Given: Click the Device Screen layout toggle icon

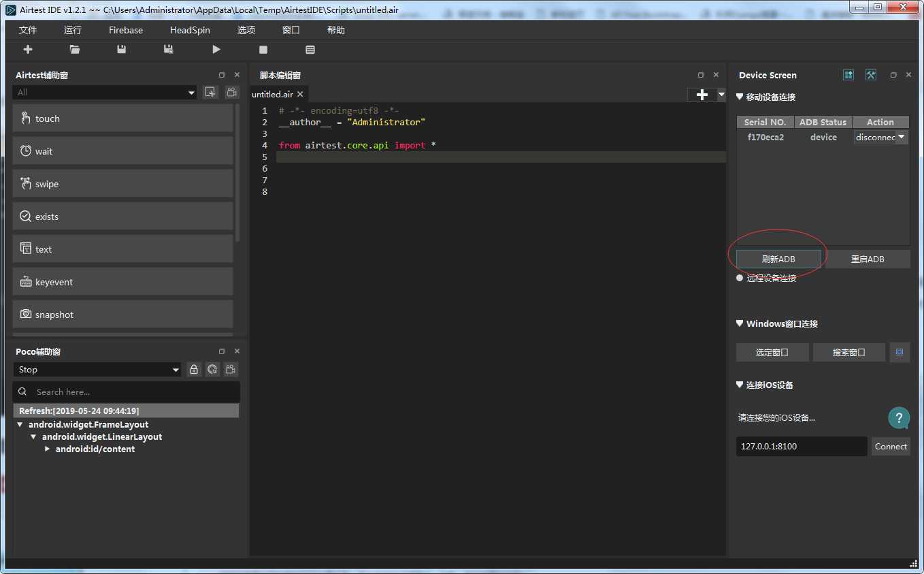Looking at the screenshot, I should [x=848, y=75].
